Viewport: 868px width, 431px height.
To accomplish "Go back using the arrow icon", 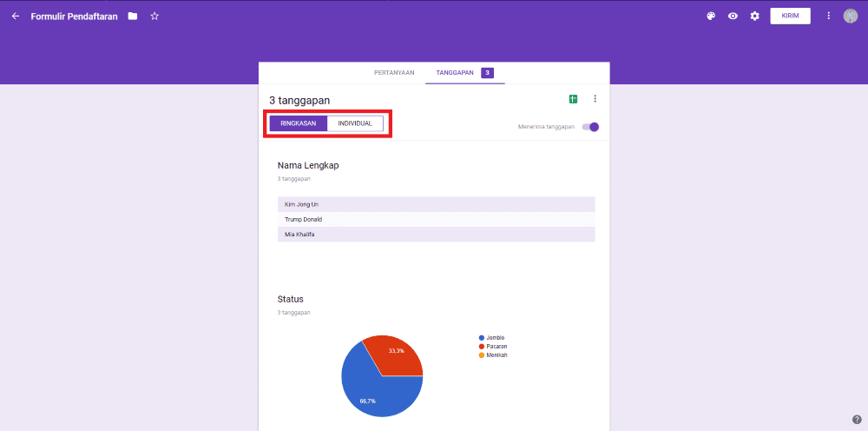I will click(x=16, y=16).
